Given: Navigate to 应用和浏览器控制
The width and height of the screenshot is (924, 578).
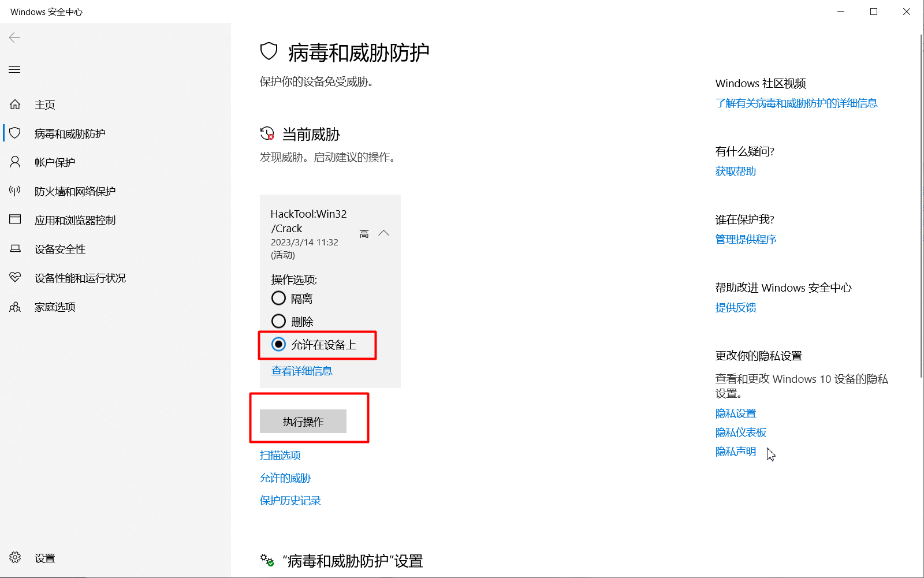Looking at the screenshot, I should pos(115,220).
